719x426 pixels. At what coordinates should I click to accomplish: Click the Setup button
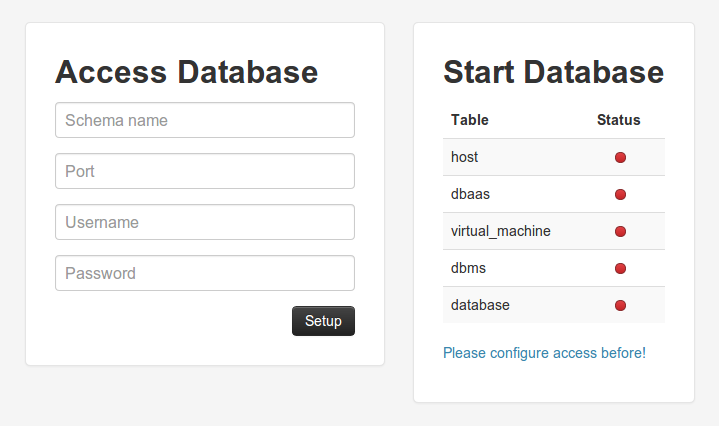pos(323,321)
